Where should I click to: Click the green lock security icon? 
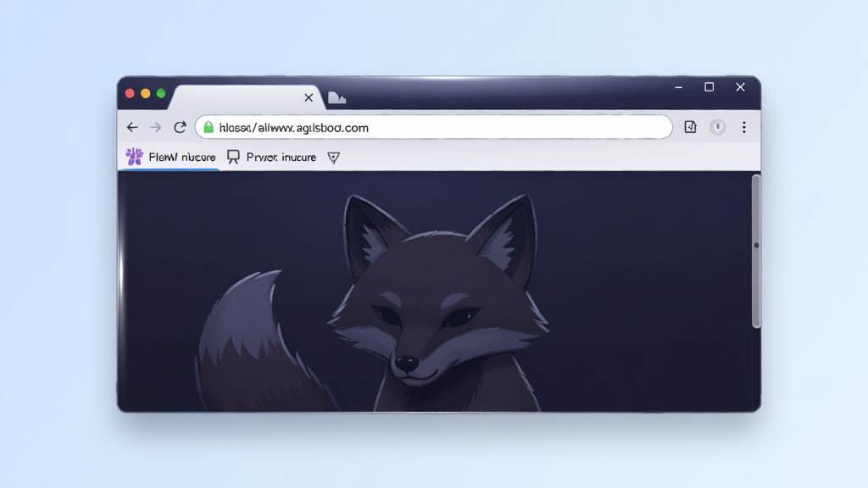tap(209, 127)
